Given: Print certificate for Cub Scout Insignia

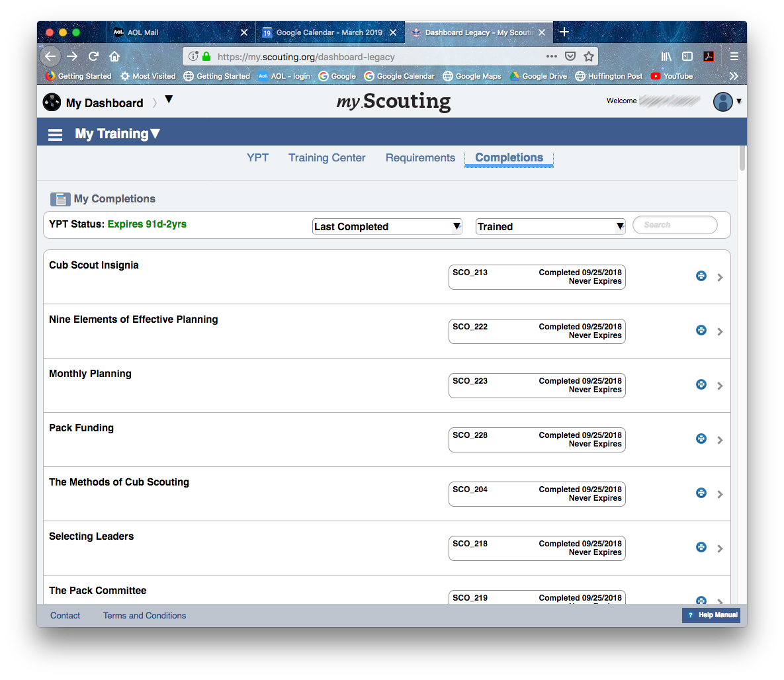Looking at the screenshot, I should point(701,276).
